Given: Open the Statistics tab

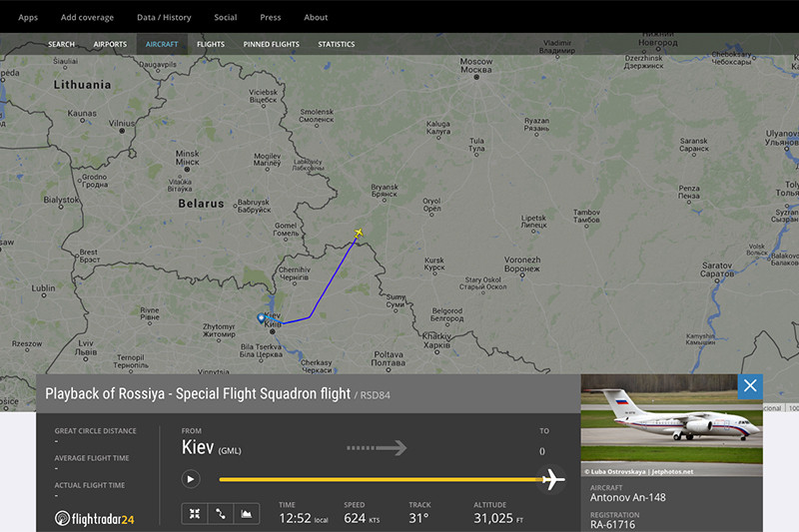Looking at the screenshot, I should [x=337, y=44].
